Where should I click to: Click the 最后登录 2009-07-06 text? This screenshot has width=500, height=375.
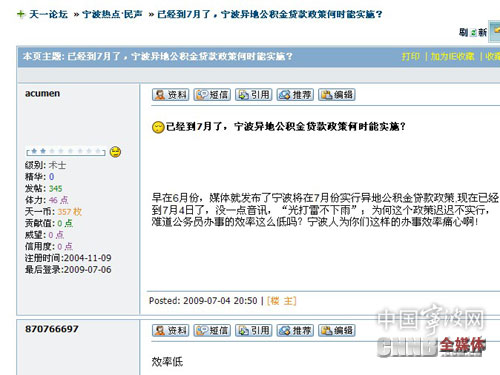[x=68, y=270]
